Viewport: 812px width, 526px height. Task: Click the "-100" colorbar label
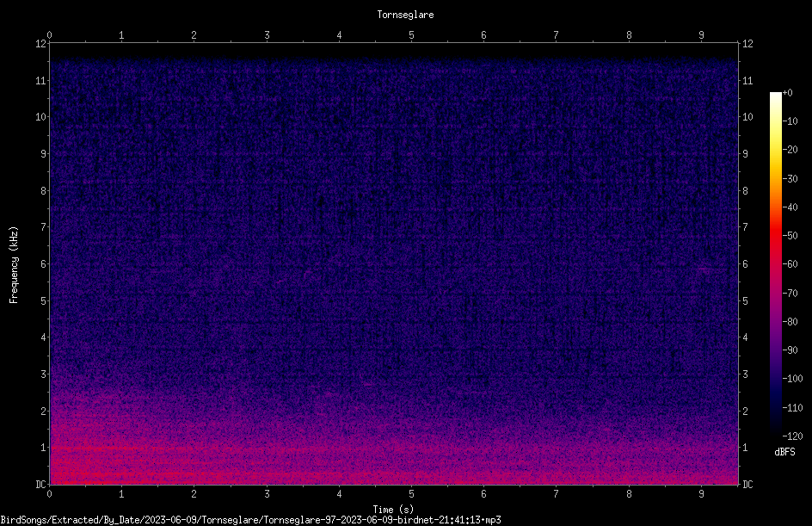point(792,379)
